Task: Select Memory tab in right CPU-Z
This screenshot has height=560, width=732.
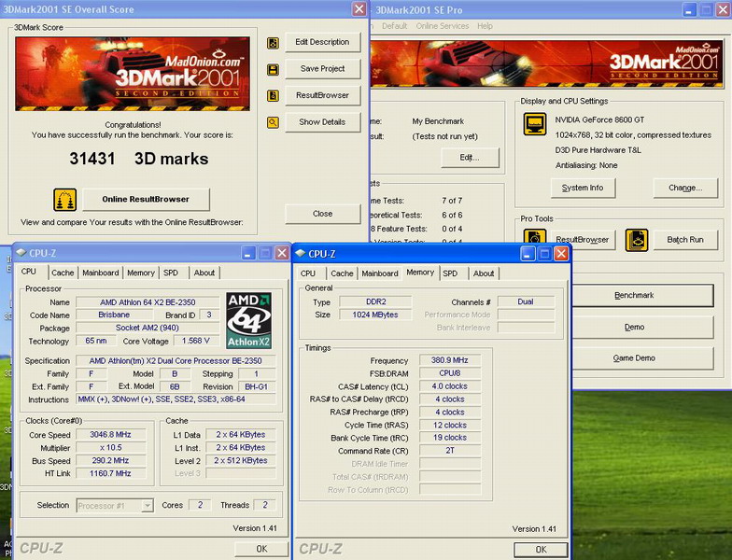Action: (420, 273)
